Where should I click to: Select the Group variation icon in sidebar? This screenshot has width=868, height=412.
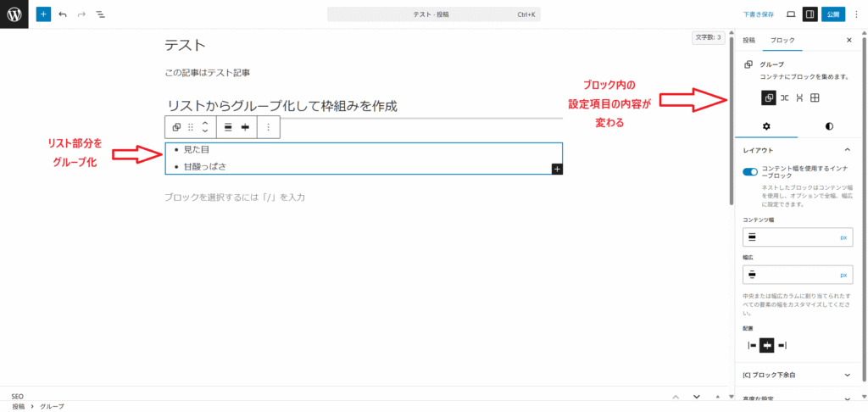768,98
